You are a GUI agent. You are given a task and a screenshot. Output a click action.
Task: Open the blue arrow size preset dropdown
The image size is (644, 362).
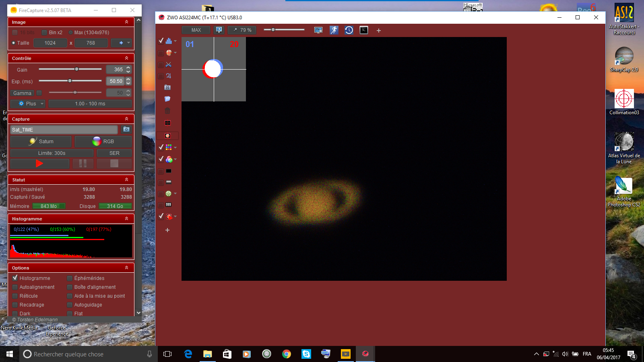click(x=121, y=43)
